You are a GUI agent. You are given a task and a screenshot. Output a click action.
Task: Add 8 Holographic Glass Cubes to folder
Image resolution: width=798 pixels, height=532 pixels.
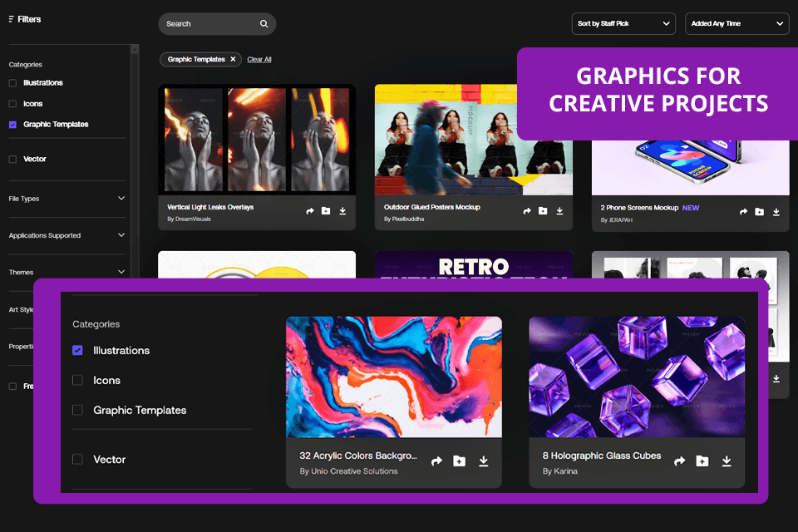coord(702,461)
